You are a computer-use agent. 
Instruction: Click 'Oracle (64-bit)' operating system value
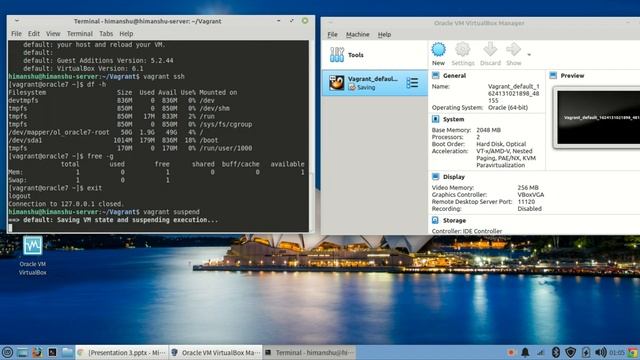pos(508,108)
